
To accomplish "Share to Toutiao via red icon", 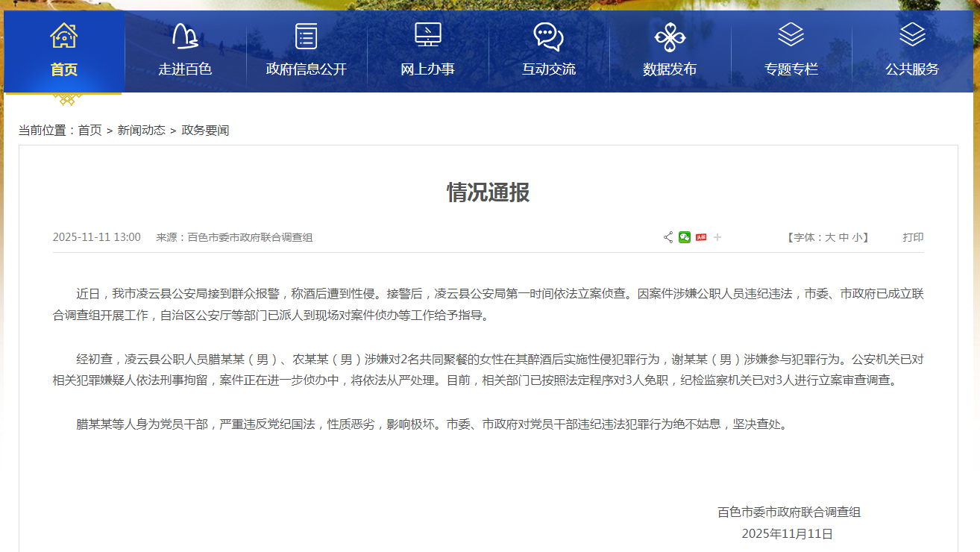I will [701, 237].
